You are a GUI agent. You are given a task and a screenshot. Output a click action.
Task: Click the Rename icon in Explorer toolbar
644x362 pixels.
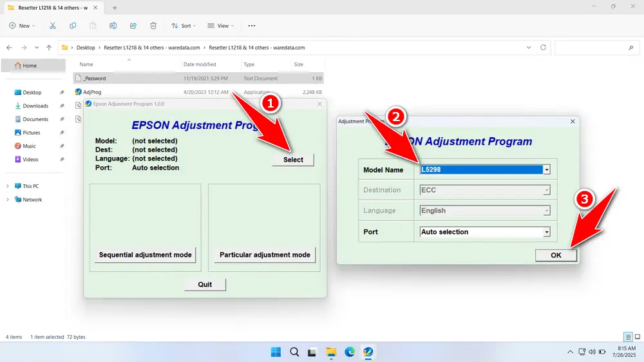[x=113, y=26]
